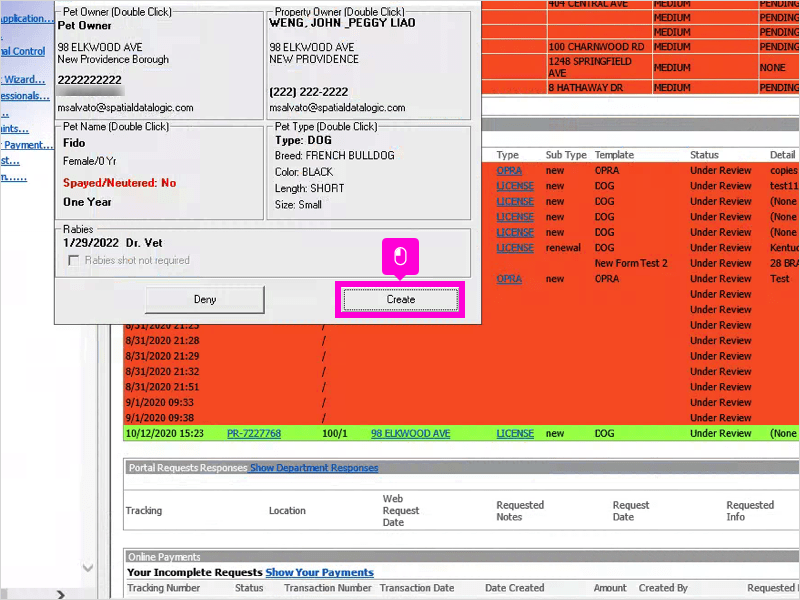Open the Application... sidebar link

[27, 18]
